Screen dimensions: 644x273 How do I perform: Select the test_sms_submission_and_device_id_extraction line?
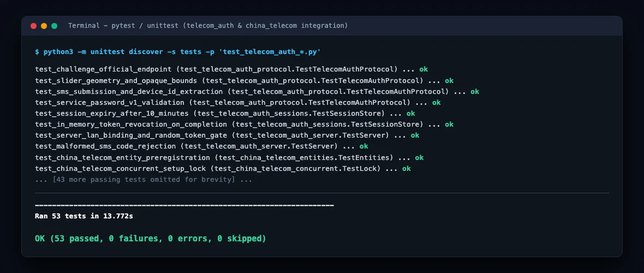click(257, 92)
